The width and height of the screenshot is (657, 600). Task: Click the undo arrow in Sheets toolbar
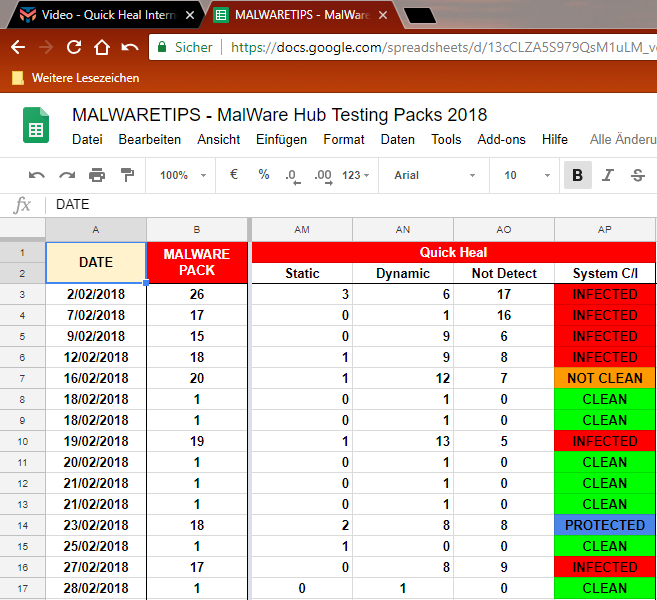[x=37, y=175]
